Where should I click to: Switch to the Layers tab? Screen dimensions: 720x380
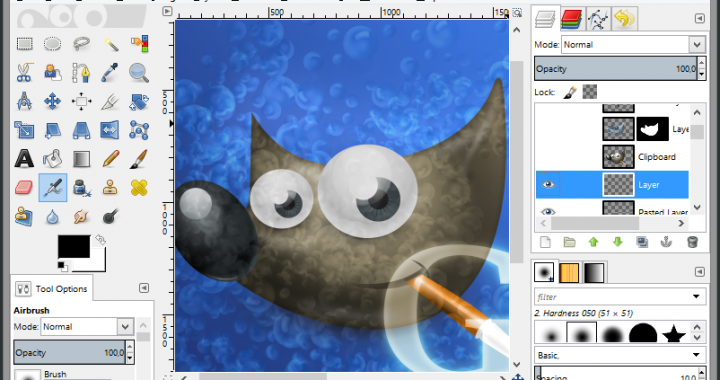point(546,20)
